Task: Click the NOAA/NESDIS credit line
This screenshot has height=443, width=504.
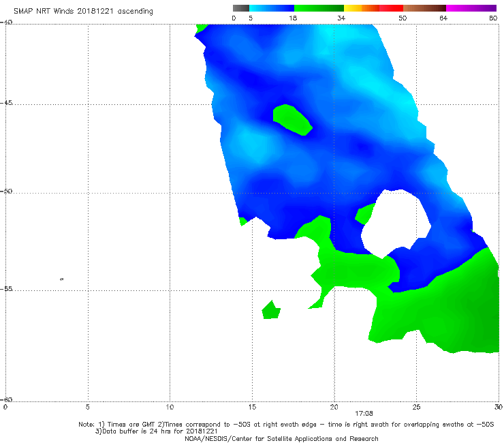Action: tap(281, 438)
